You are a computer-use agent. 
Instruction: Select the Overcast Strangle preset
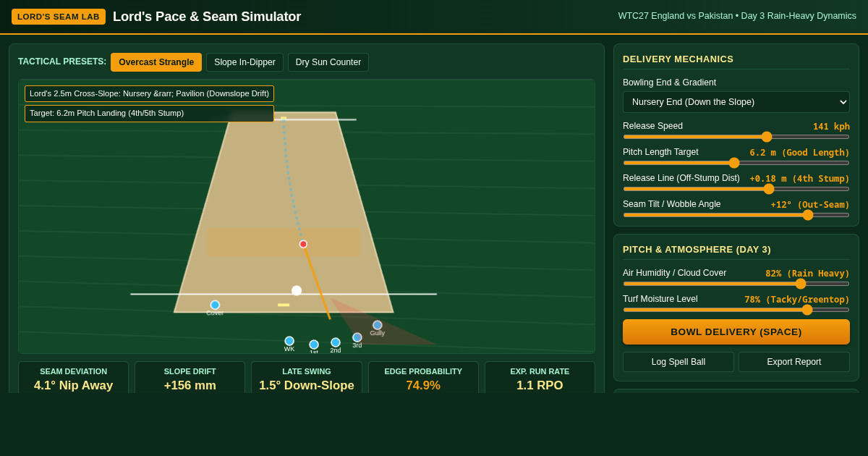tap(156, 62)
